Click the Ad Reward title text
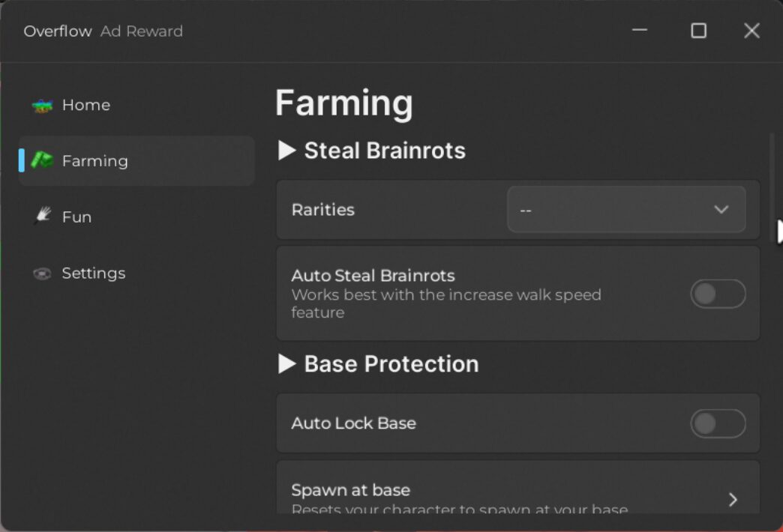Screen dimensions: 783x532 click(x=141, y=31)
